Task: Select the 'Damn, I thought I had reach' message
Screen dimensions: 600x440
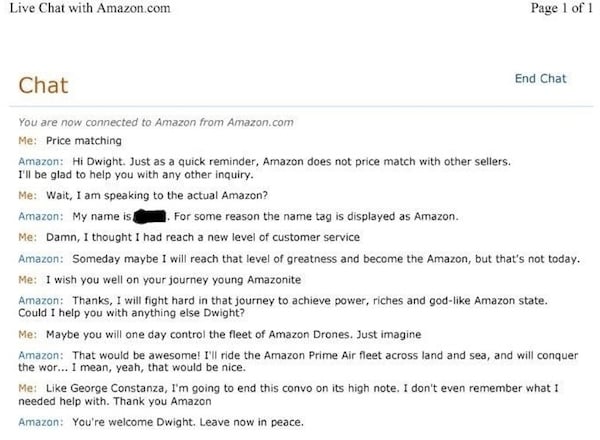Action: [203, 237]
